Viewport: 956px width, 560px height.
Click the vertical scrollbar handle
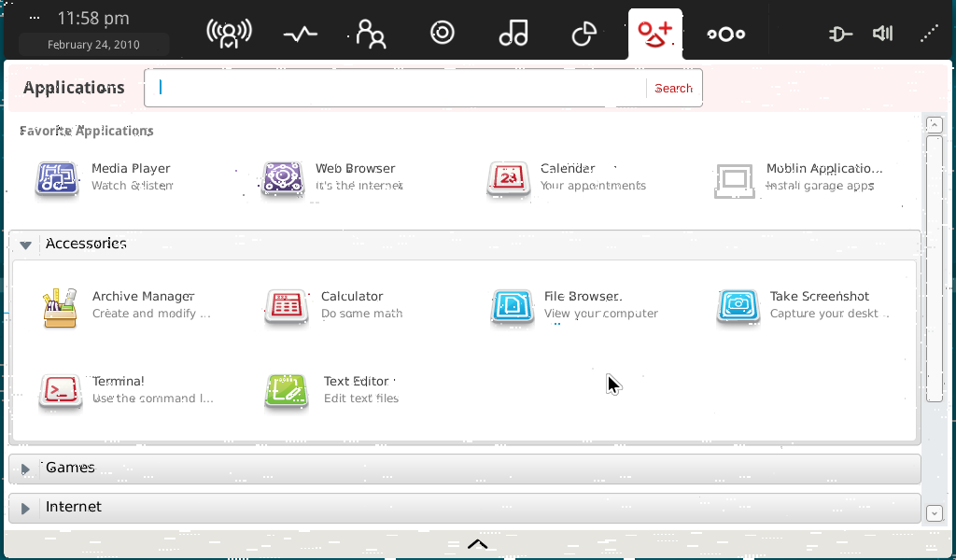click(934, 268)
